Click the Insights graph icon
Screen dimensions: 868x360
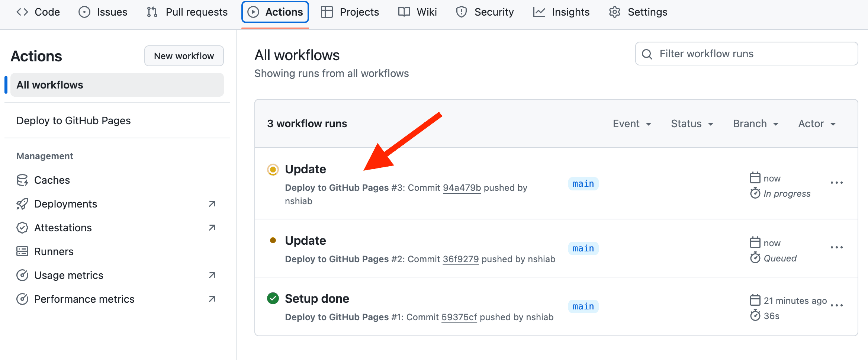click(539, 12)
